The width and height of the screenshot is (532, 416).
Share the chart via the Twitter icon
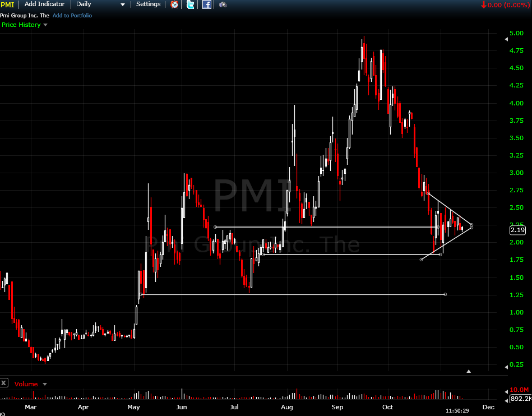click(191, 4)
